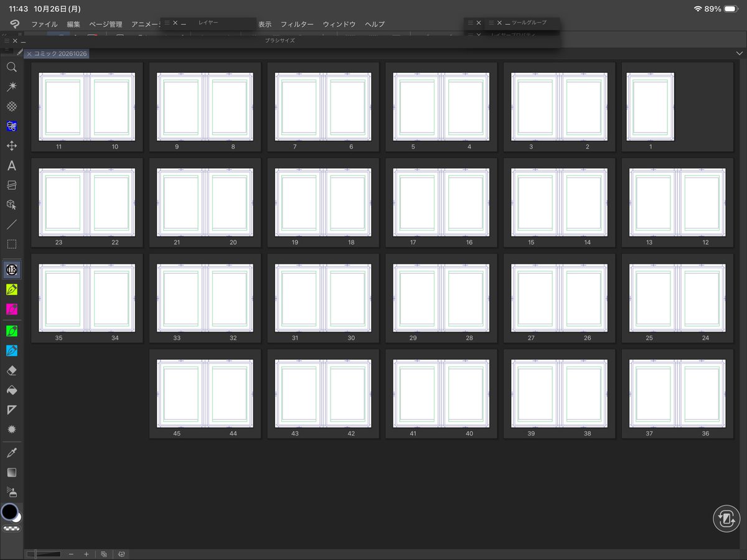
Task: Select the Text tool
Action: [11, 166]
